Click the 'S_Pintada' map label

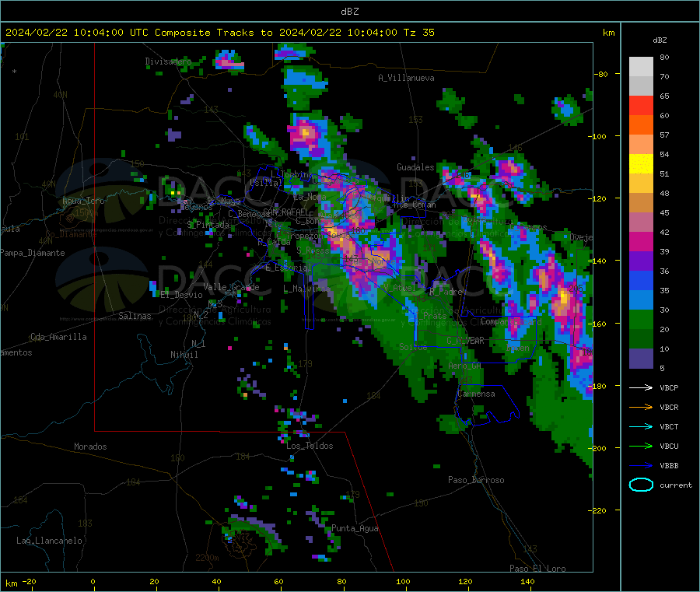[x=208, y=225]
